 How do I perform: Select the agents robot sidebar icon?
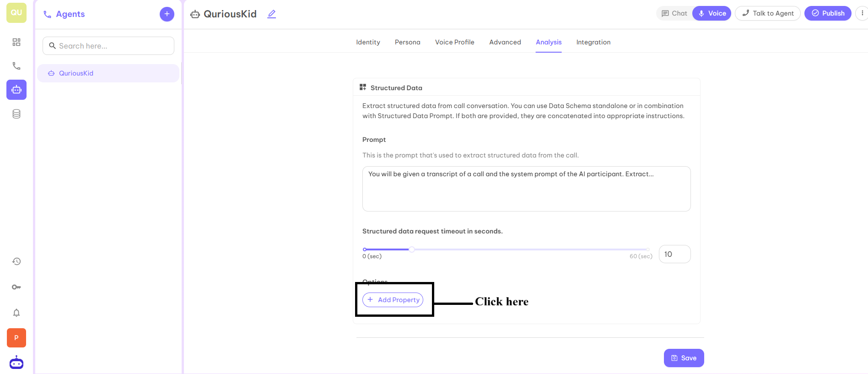pos(16,90)
